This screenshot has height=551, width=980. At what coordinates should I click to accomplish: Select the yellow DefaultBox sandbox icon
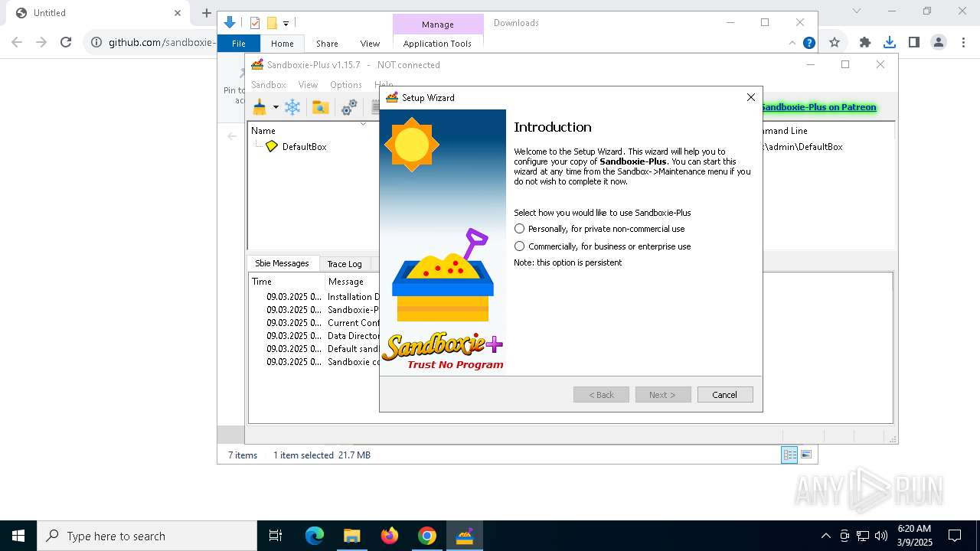point(272,146)
